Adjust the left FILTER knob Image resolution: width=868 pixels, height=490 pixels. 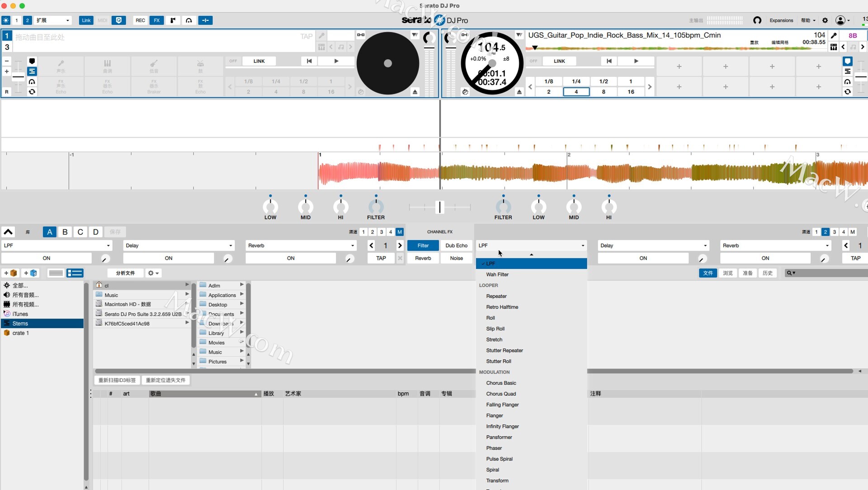[x=376, y=207]
